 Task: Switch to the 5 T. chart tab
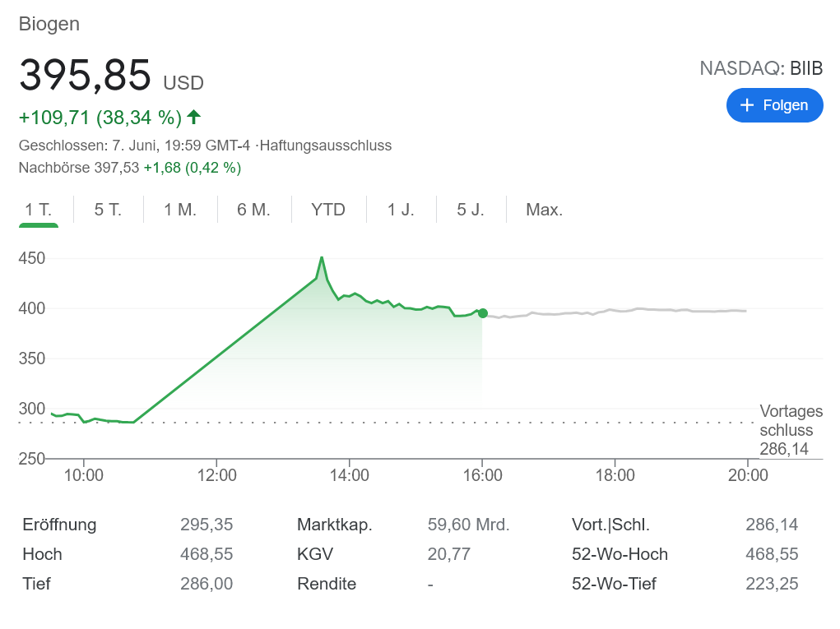108,210
